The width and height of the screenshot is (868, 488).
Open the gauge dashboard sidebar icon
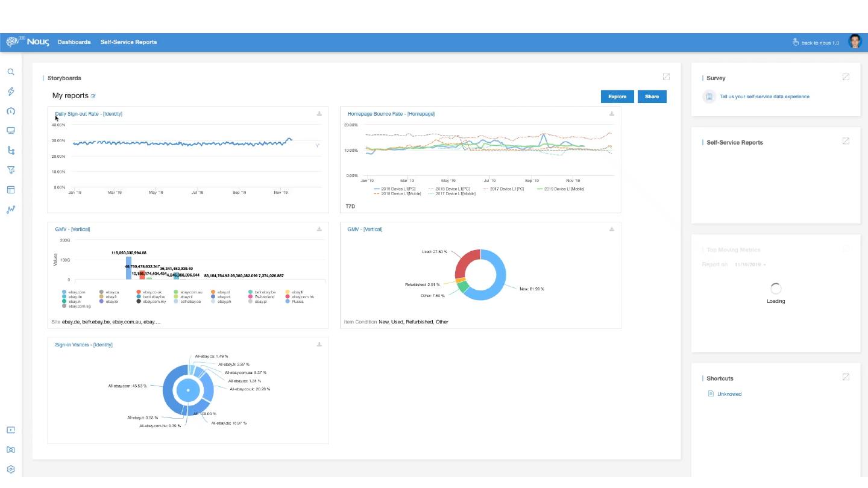tap(11, 111)
